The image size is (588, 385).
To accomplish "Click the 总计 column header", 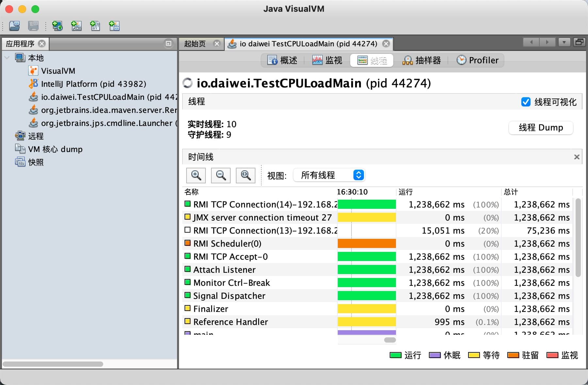I will click(x=537, y=192).
